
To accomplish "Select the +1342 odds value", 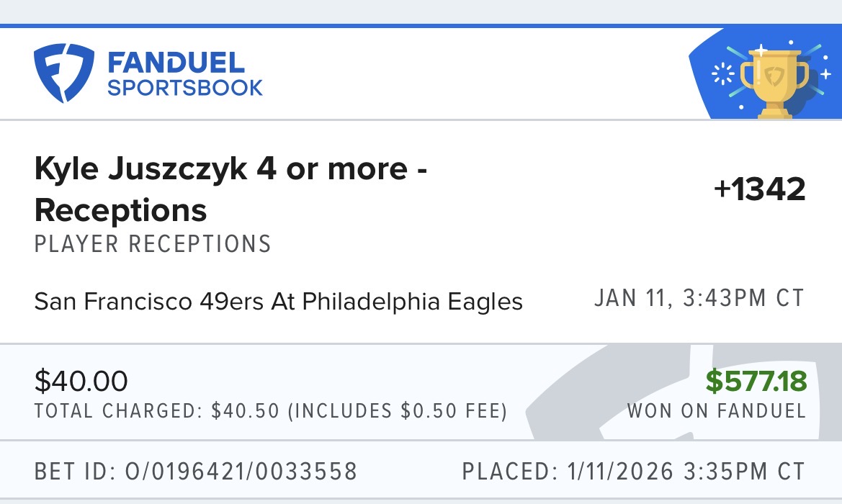I will [760, 189].
